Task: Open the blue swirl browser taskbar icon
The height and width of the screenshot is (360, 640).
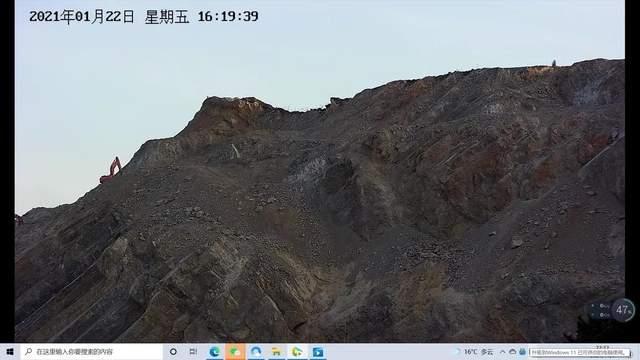Action: (256, 351)
